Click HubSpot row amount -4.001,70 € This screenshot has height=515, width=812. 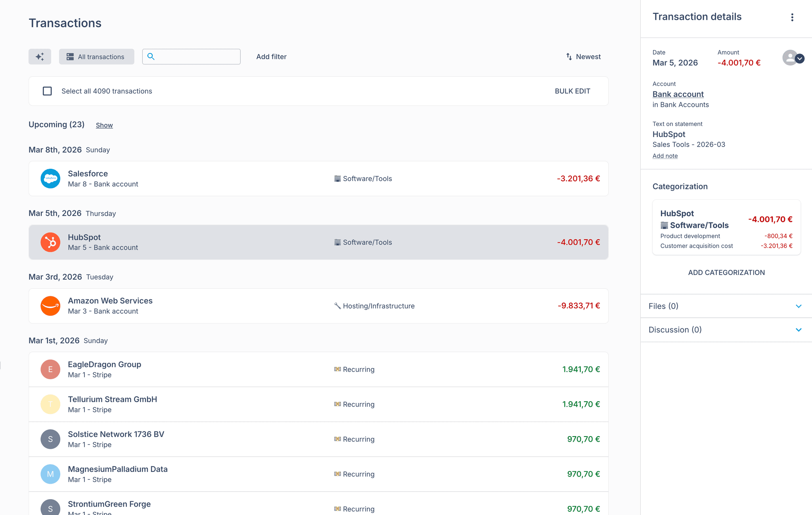pos(578,242)
